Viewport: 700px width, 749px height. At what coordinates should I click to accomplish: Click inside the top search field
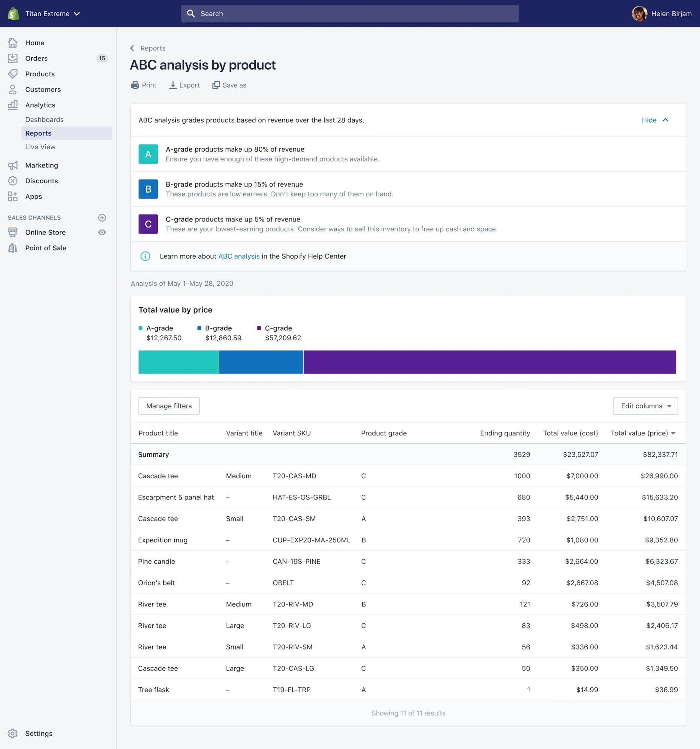[349, 13]
